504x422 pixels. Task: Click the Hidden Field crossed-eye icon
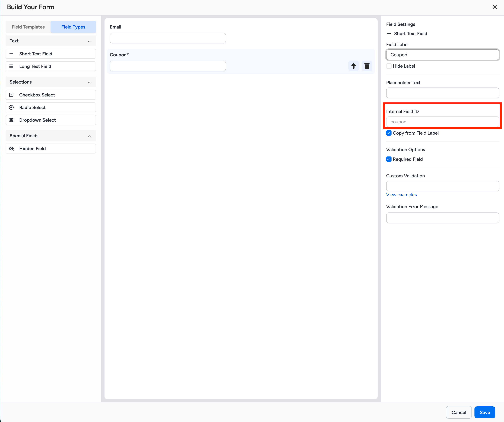pyautogui.click(x=11, y=149)
